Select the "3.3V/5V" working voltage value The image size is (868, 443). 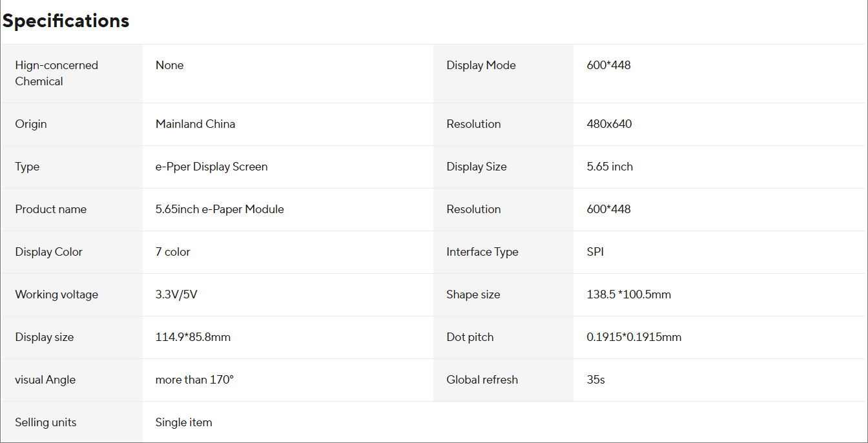coord(176,294)
